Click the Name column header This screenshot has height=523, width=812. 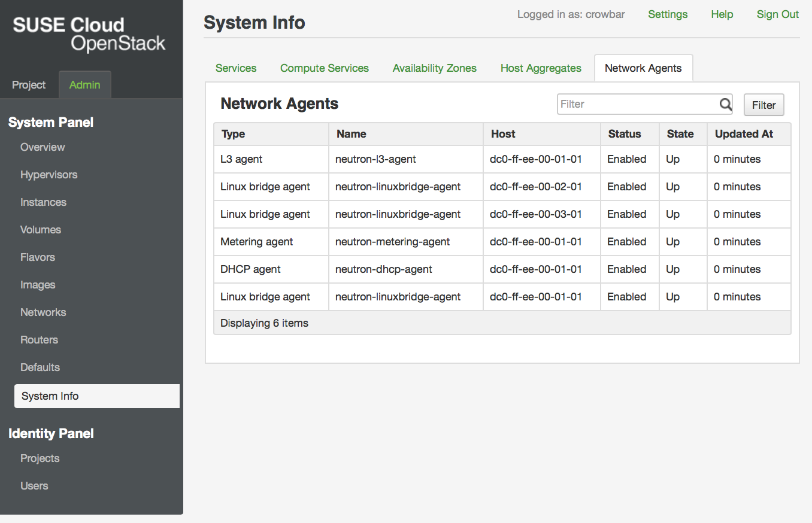406,134
